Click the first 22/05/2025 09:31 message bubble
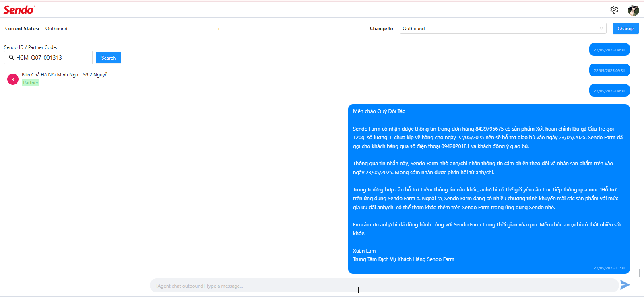This screenshot has width=644, height=298. 609,50
